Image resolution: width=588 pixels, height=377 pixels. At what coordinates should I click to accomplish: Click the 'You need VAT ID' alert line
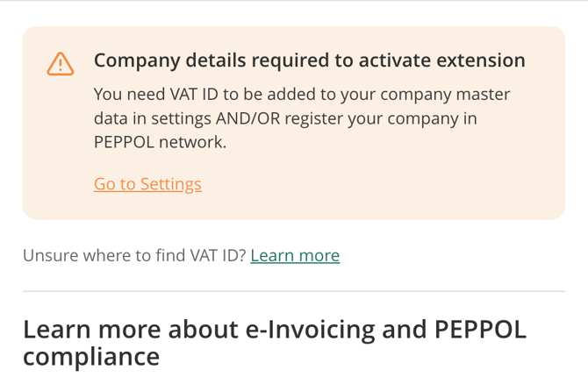click(155, 94)
